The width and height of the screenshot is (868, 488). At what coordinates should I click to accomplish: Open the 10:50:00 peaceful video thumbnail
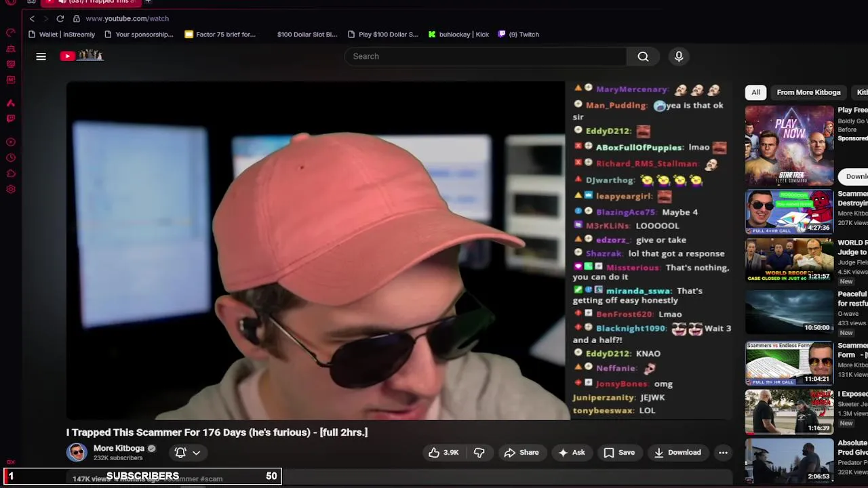click(789, 311)
